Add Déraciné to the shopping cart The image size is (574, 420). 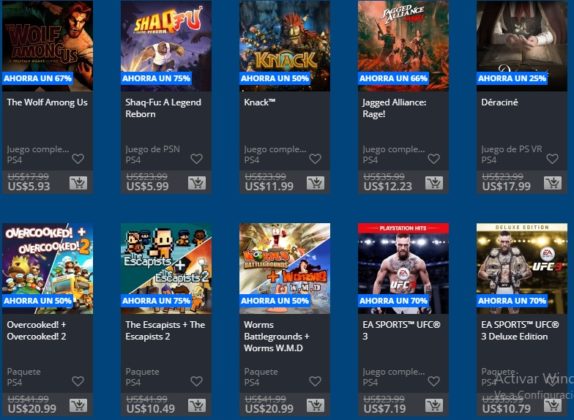point(553,183)
